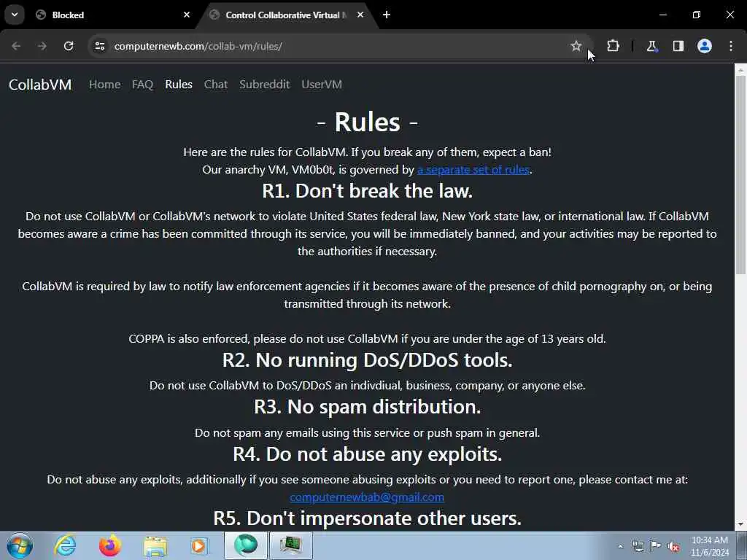Click the COPPA is also enforced sentence
This screenshot has height=560, width=747.
[x=368, y=338]
